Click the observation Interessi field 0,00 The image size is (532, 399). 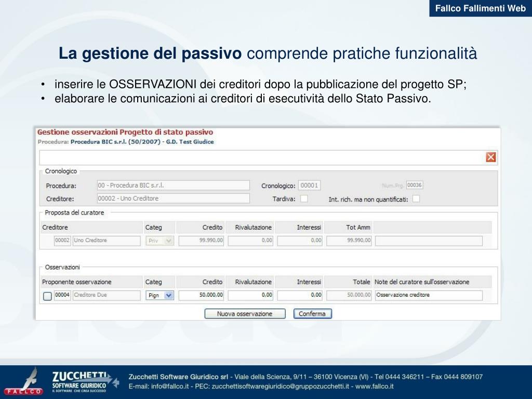pyautogui.click(x=300, y=295)
